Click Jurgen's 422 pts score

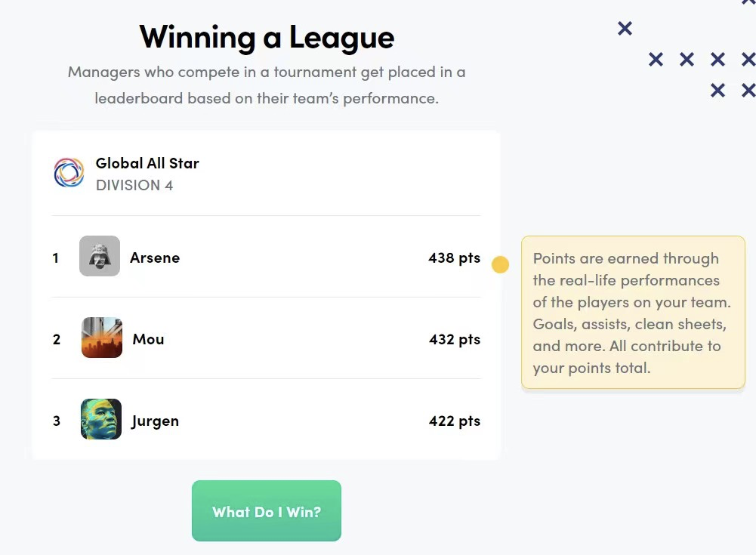[x=454, y=421]
